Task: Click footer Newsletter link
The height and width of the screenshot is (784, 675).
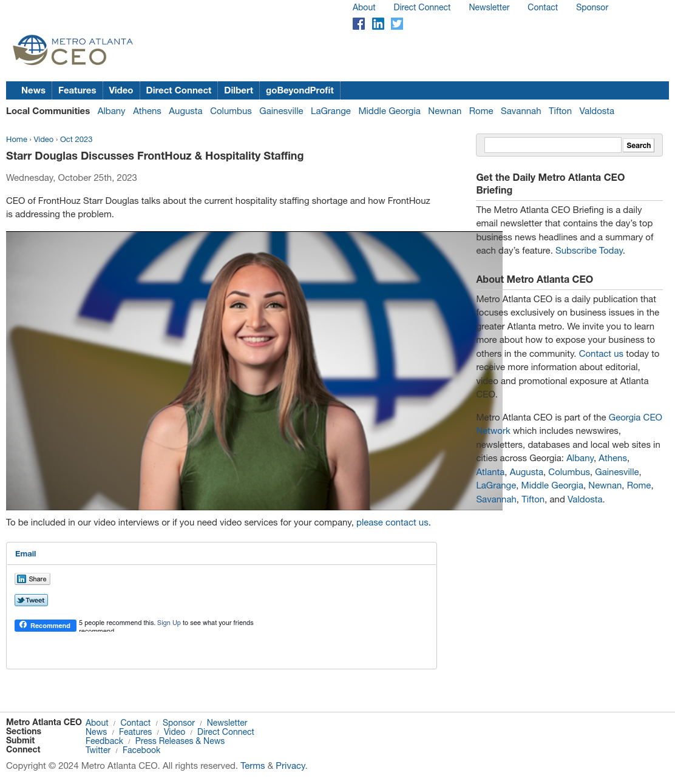Action: (227, 723)
